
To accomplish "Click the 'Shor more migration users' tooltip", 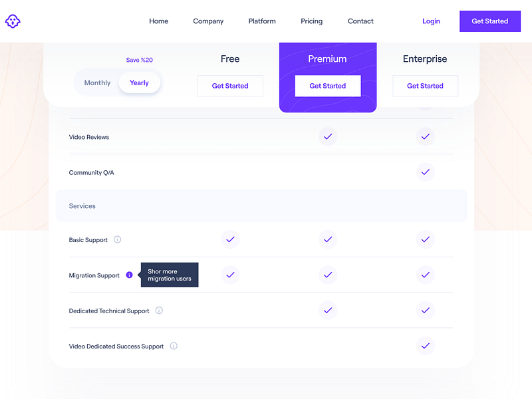I will point(169,274).
